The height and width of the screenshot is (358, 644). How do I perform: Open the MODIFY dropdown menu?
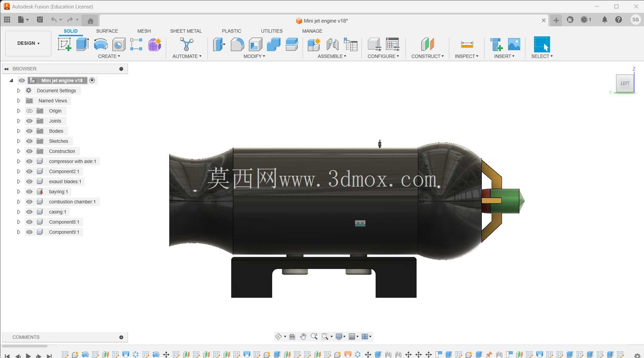pyautogui.click(x=254, y=56)
